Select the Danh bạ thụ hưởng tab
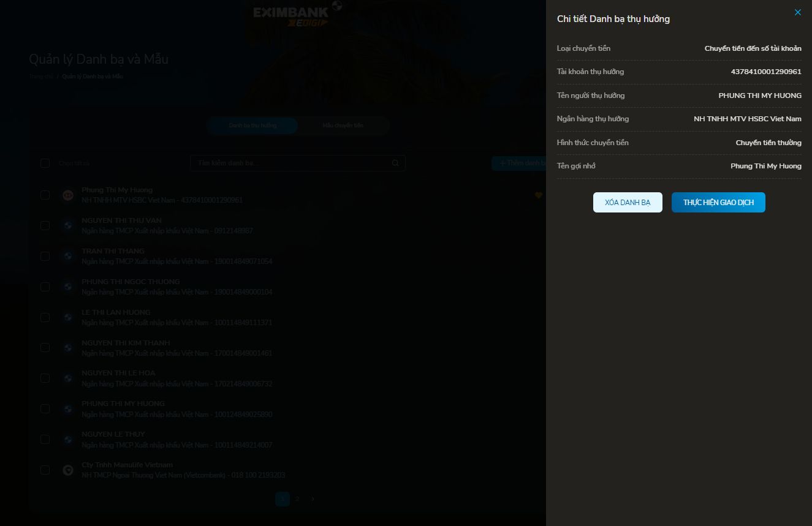 pos(252,126)
